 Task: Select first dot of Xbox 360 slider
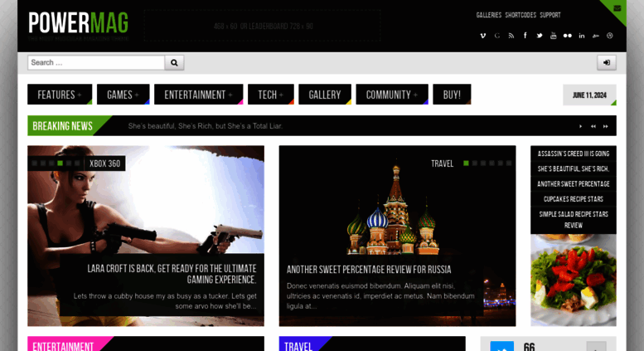(35, 163)
